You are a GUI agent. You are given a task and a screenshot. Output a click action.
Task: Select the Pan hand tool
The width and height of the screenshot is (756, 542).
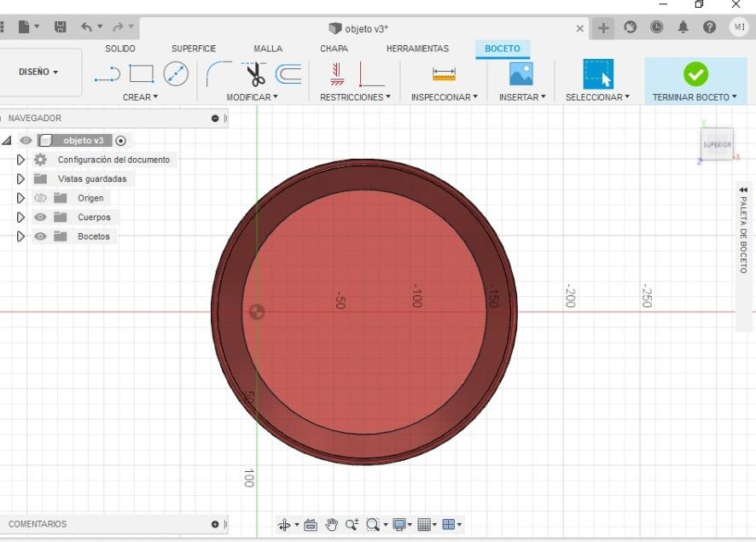(x=331, y=525)
